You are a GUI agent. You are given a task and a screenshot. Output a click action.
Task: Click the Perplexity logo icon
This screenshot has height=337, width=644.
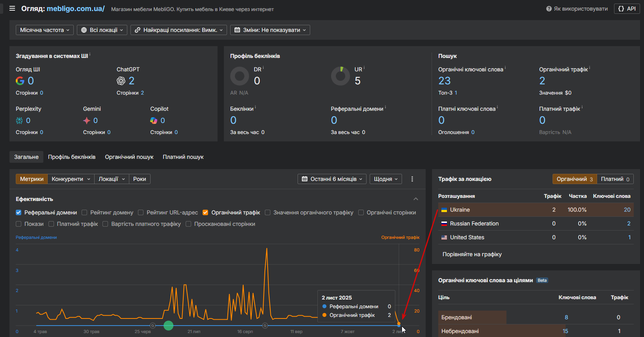click(x=19, y=121)
